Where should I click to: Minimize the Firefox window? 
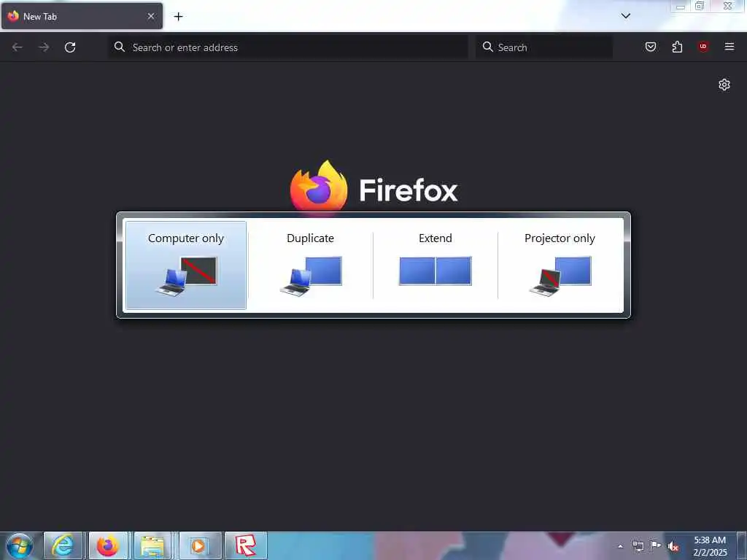point(681,6)
